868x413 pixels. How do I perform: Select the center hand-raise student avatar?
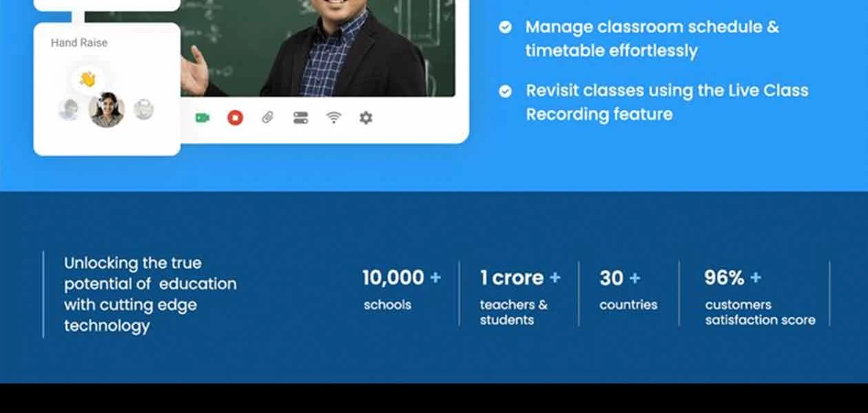click(107, 109)
